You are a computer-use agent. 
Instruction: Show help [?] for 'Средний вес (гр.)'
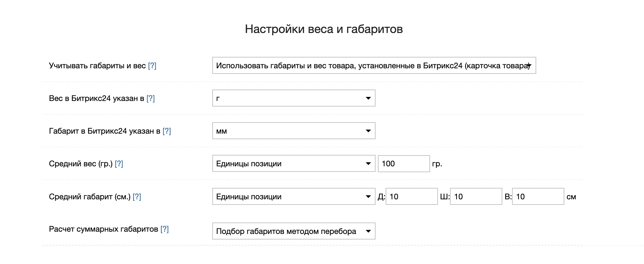(x=119, y=164)
